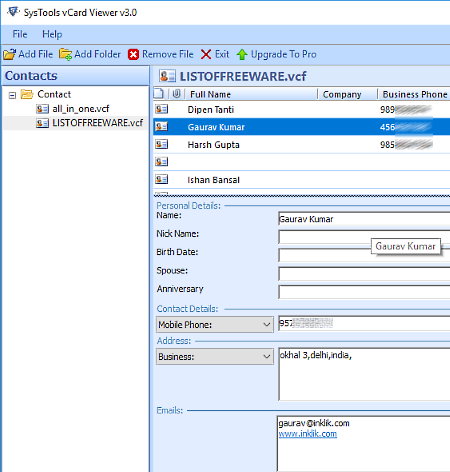Select LISTOFFREEWARE.vcf in the tree
Viewport: 450px width, 472px height.
point(98,123)
